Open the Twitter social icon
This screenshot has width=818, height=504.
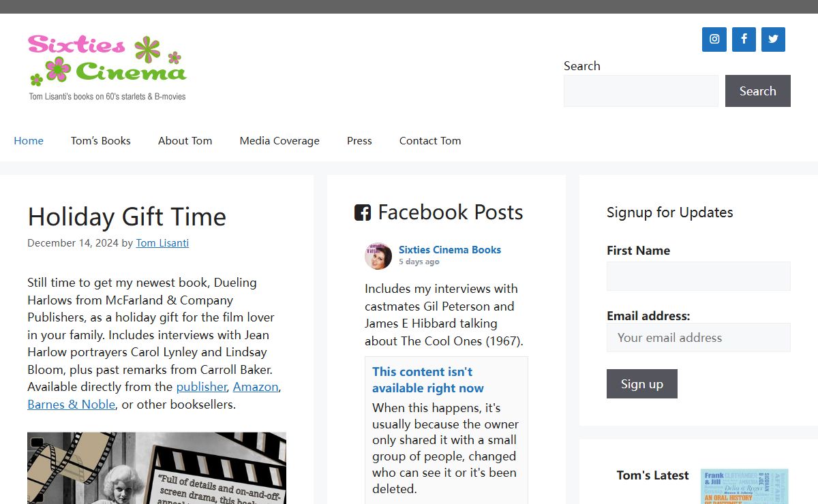point(773,40)
